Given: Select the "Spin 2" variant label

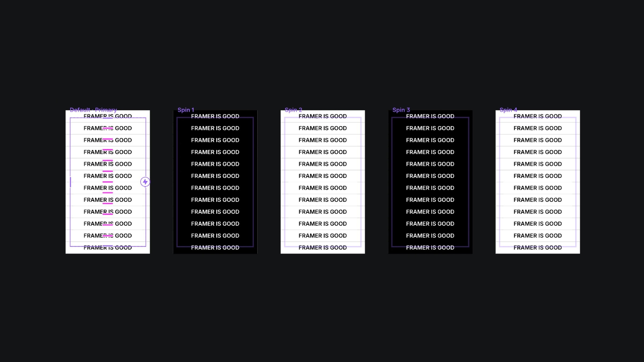Looking at the screenshot, I should (293, 110).
